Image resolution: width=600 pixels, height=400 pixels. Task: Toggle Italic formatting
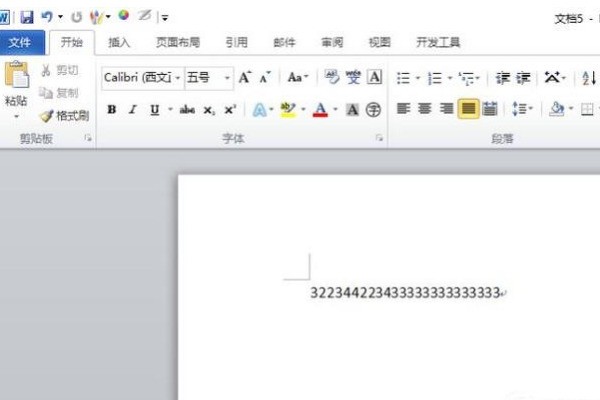tap(133, 110)
